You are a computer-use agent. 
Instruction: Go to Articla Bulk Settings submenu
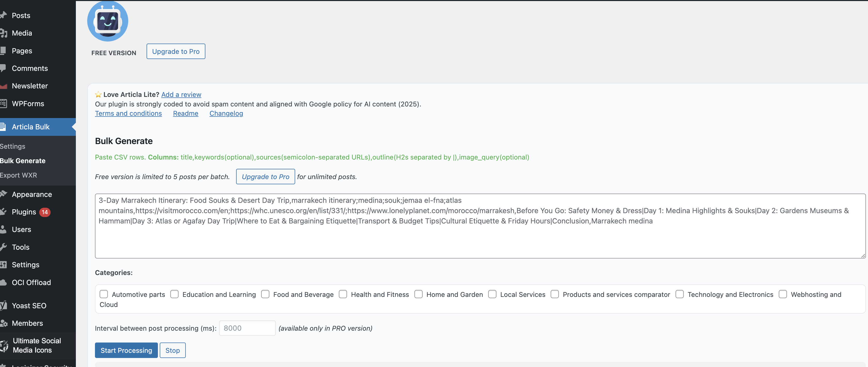[x=13, y=146]
